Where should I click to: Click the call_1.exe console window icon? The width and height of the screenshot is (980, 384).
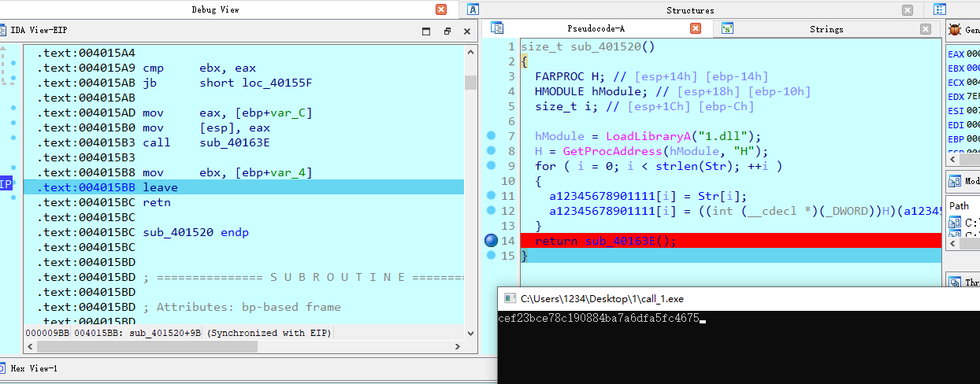[509, 299]
